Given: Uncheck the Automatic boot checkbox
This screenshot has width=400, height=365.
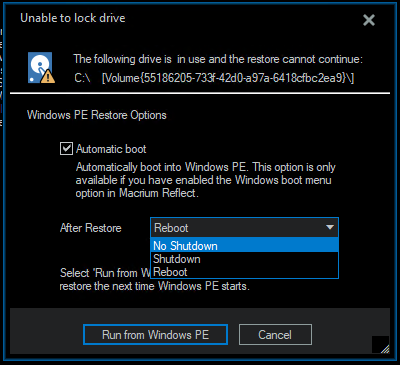Looking at the screenshot, I should point(66,148).
